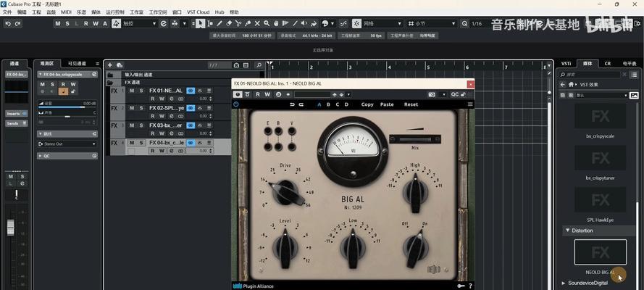The width and height of the screenshot is (644, 290).
Task: Click the home icon in media browser
Action: tap(571, 85)
